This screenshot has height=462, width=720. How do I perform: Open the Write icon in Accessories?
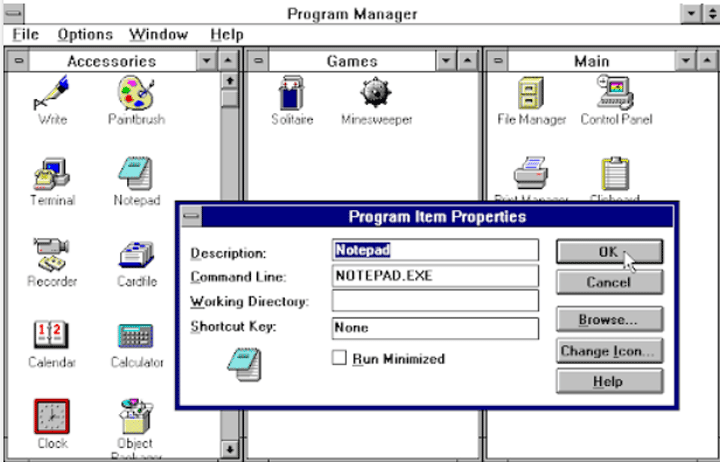point(51,93)
